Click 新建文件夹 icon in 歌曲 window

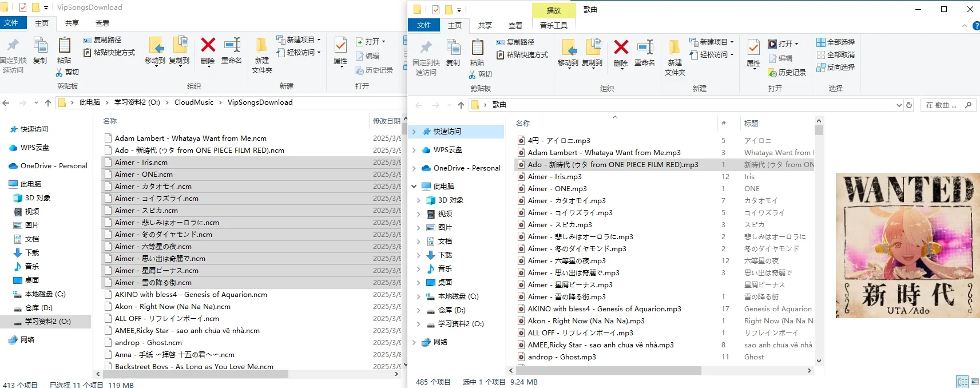[675, 47]
